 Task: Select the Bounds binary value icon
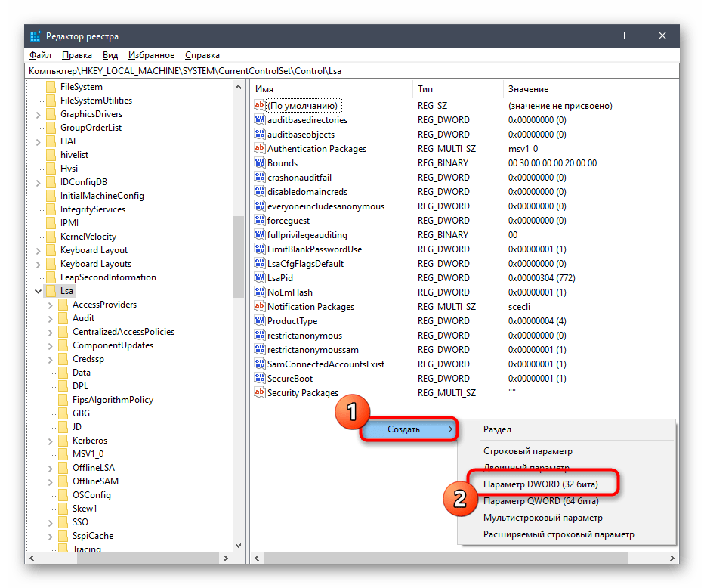pyautogui.click(x=260, y=163)
